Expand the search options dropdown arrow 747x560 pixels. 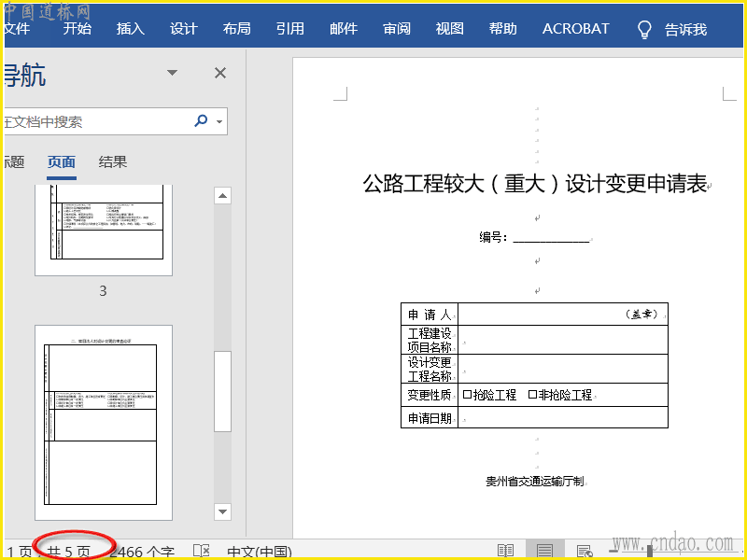[219, 121]
